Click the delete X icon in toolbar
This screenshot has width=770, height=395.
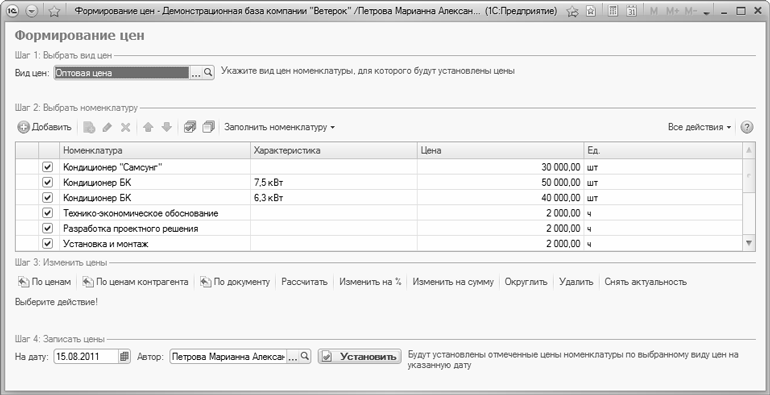(126, 127)
